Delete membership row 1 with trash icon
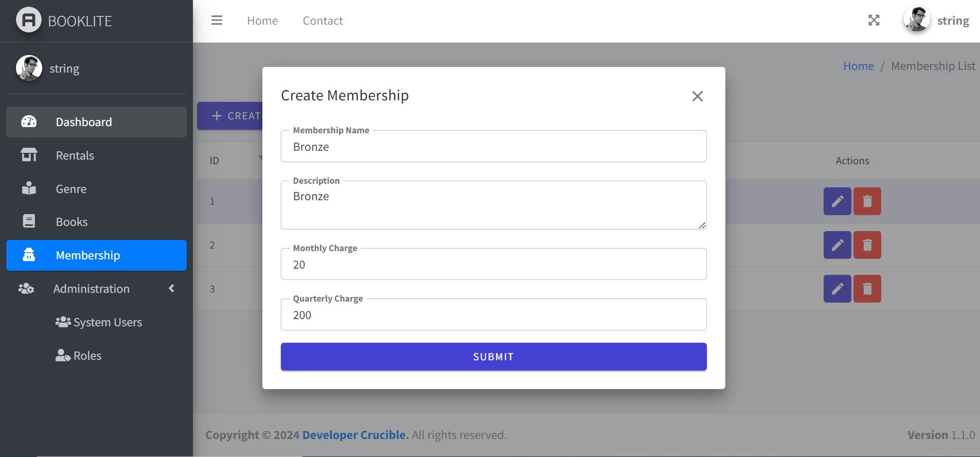 [867, 201]
